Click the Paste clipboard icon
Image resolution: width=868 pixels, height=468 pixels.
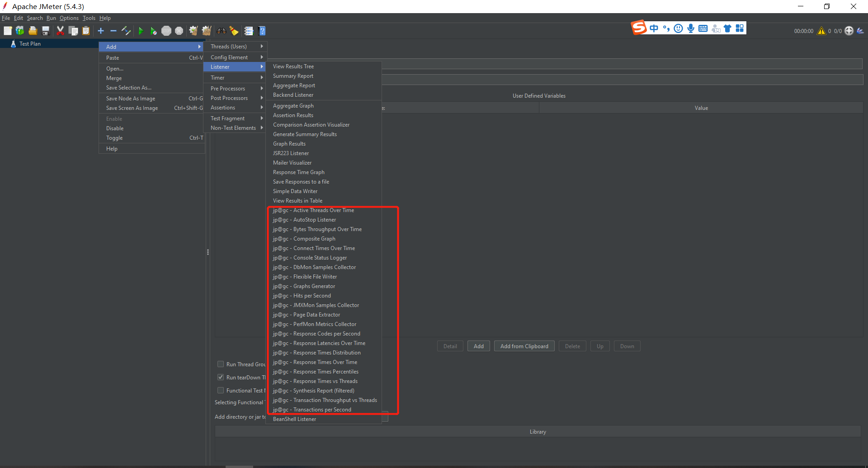[x=86, y=31]
